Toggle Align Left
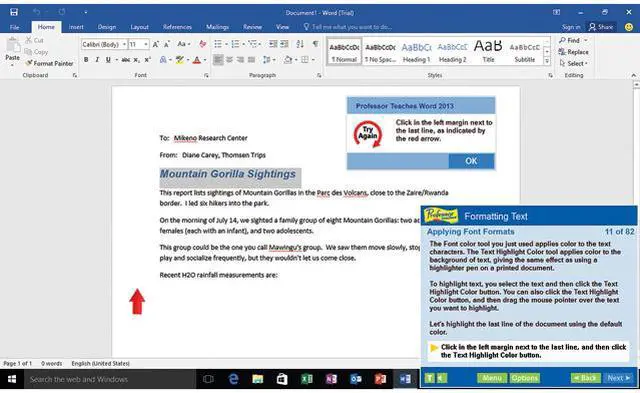This screenshot has width=640, height=393. tap(218, 60)
